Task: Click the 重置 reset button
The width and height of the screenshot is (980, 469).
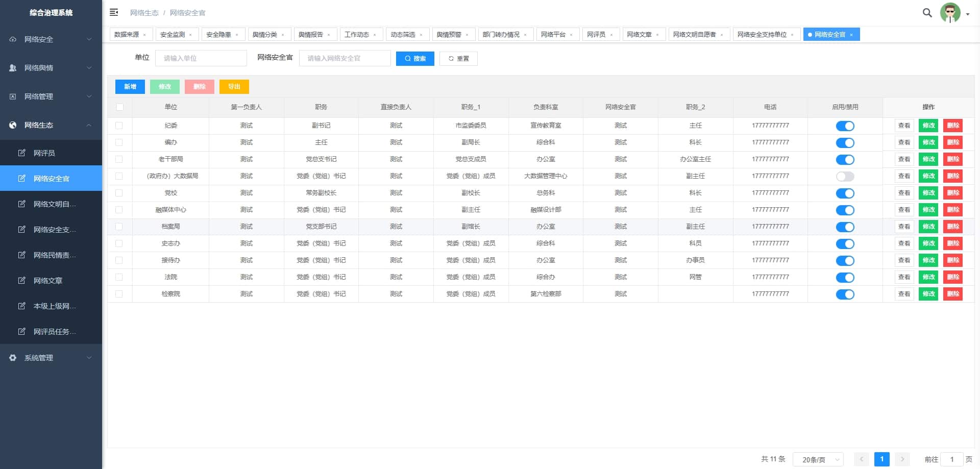Action: tap(458, 59)
